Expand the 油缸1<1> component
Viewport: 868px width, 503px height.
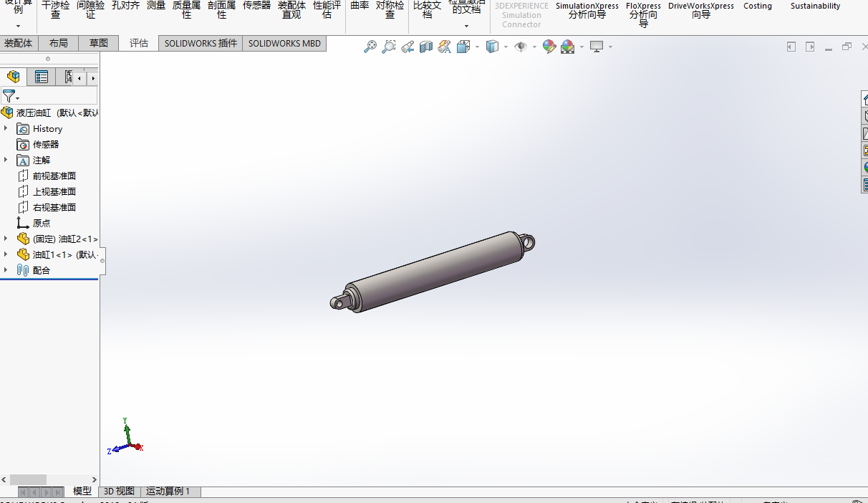tap(6, 254)
